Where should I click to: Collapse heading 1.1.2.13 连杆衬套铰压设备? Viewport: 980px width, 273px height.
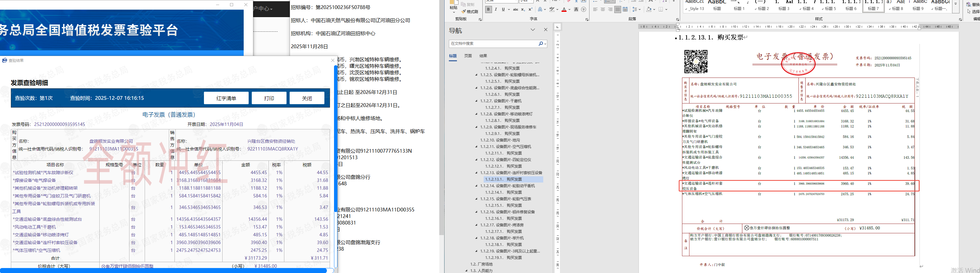[476, 173]
